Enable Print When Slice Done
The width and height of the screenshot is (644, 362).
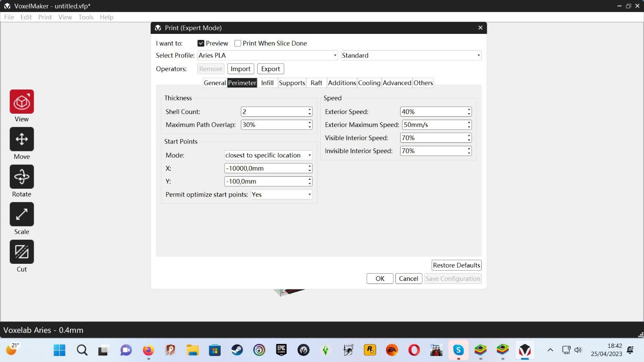238,43
